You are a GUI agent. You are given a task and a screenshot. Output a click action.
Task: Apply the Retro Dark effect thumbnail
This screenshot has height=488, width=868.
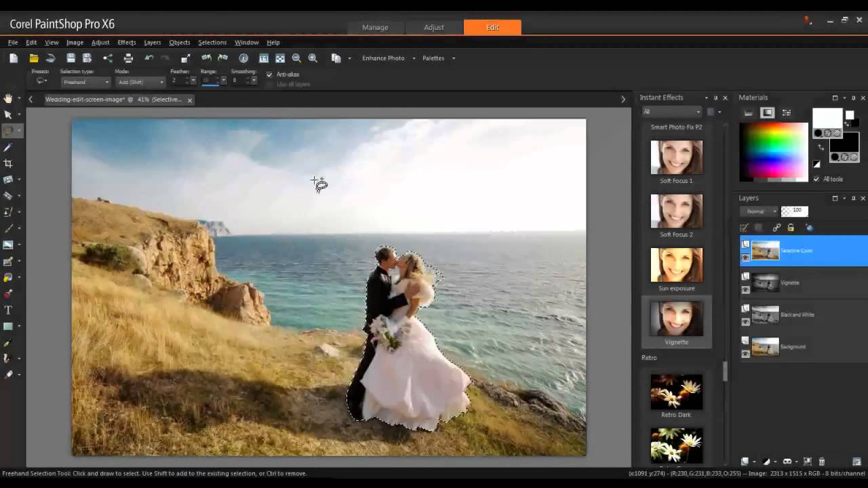(677, 391)
